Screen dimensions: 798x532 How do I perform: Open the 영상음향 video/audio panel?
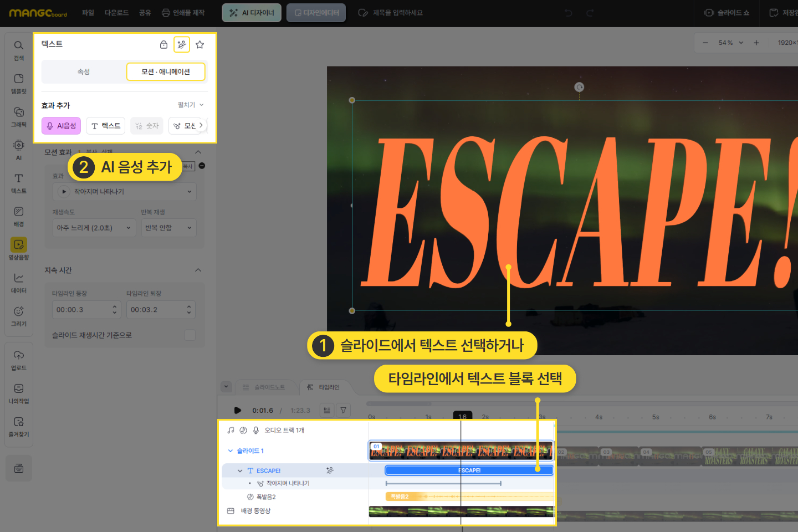[18, 249]
